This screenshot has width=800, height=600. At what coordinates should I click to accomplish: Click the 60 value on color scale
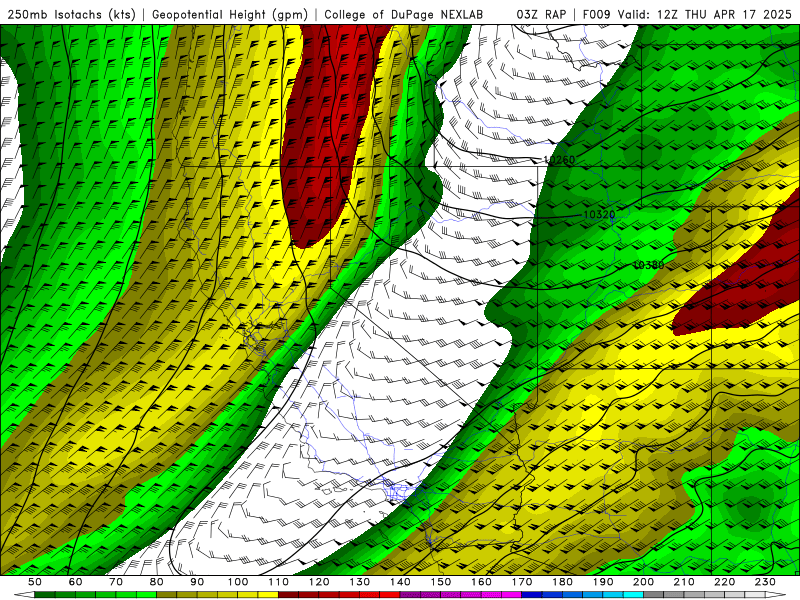tap(75, 582)
